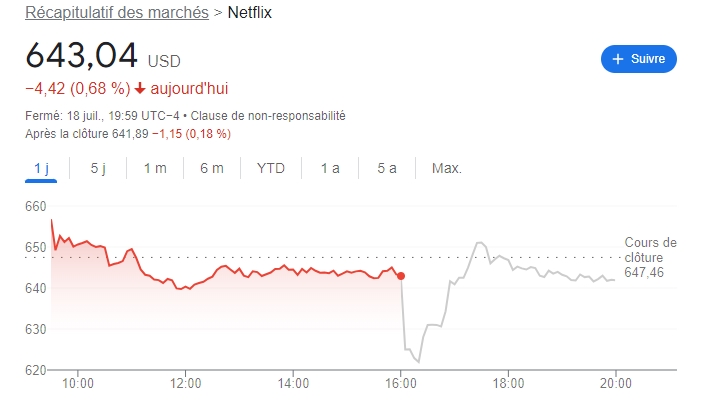Open the Clause de non-responsabilité link

[267, 116]
